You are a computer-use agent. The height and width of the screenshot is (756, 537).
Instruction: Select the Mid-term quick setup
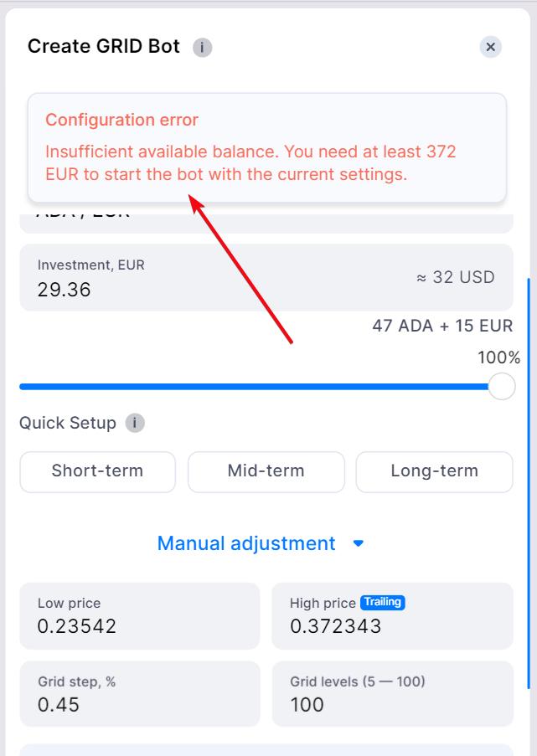[266, 471]
